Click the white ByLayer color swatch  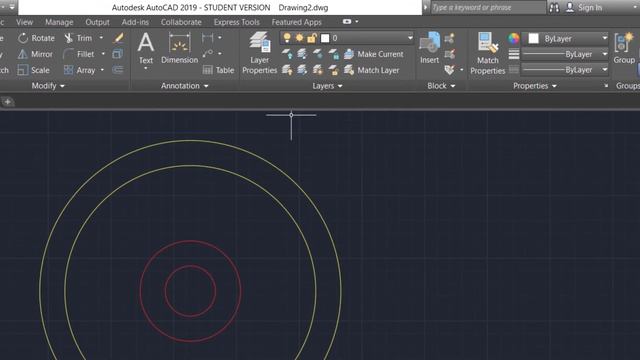tap(533, 38)
